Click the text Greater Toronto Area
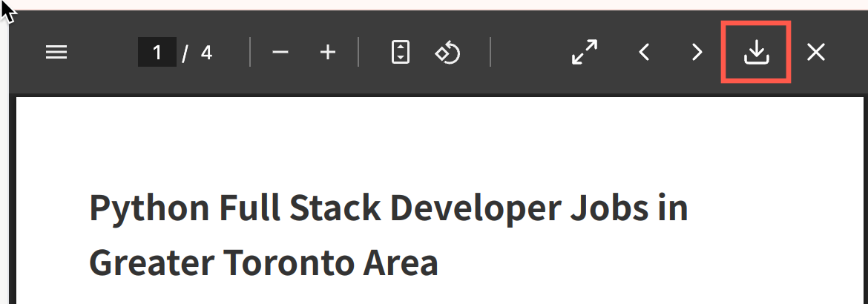The width and height of the screenshot is (868, 304). 263,262
